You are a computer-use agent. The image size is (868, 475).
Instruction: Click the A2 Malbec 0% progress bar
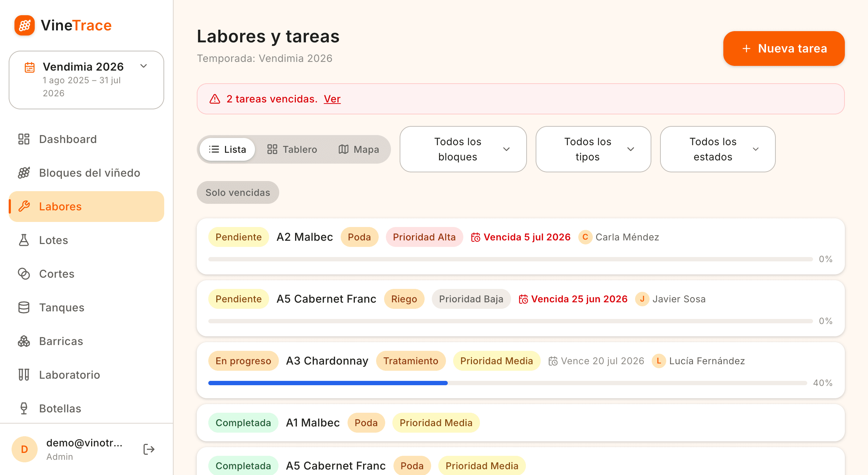[x=511, y=259]
